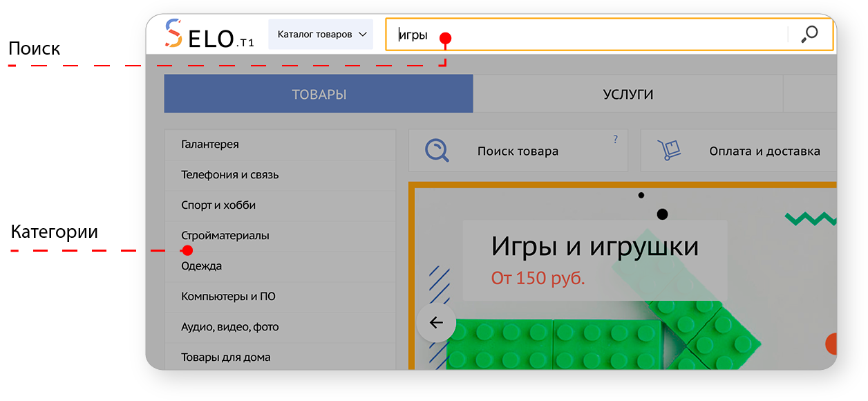Click the shopping cart icon beside Оплата и доставка

coord(670,149)
